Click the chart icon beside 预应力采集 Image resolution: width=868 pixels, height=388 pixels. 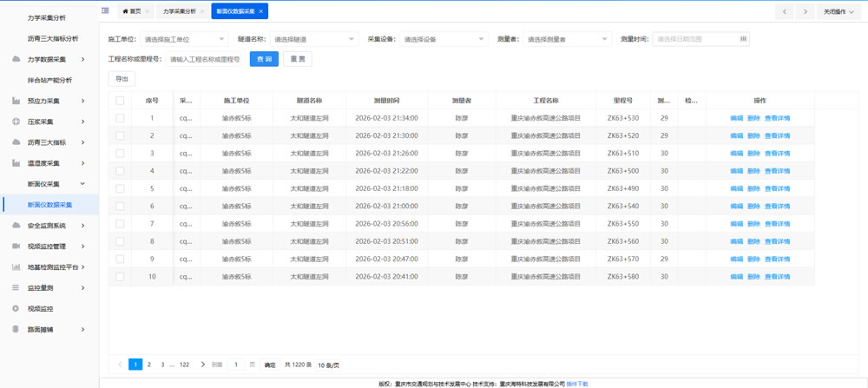16,101
